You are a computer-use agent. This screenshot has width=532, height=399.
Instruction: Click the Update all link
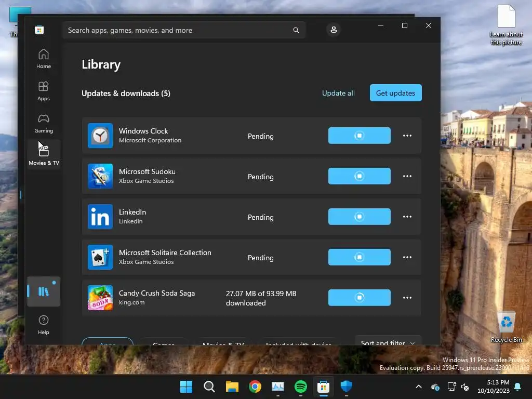[338, 93]
